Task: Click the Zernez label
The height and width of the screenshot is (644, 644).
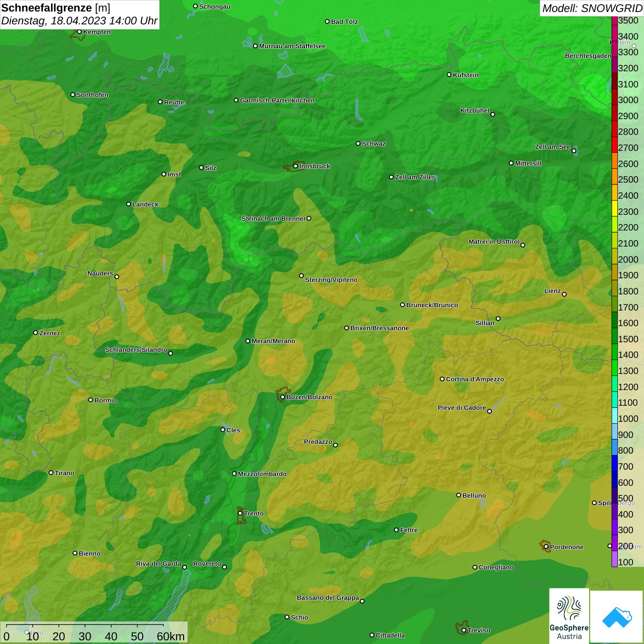Action: (50, 333)
